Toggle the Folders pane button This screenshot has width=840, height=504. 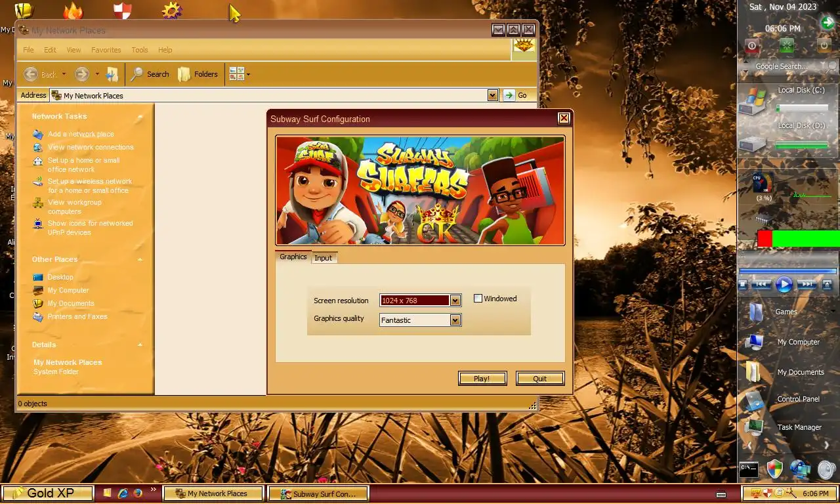198,74
